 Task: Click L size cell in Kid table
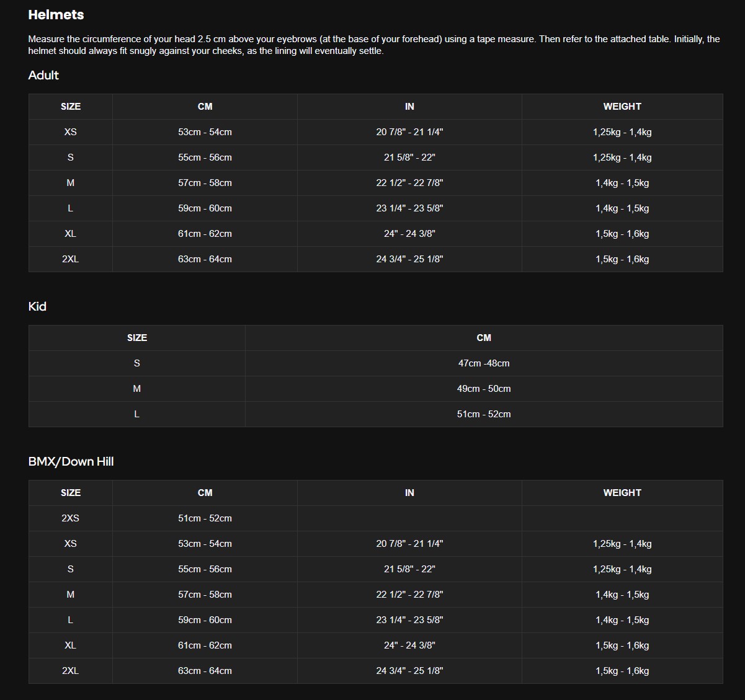pos(137,414)
